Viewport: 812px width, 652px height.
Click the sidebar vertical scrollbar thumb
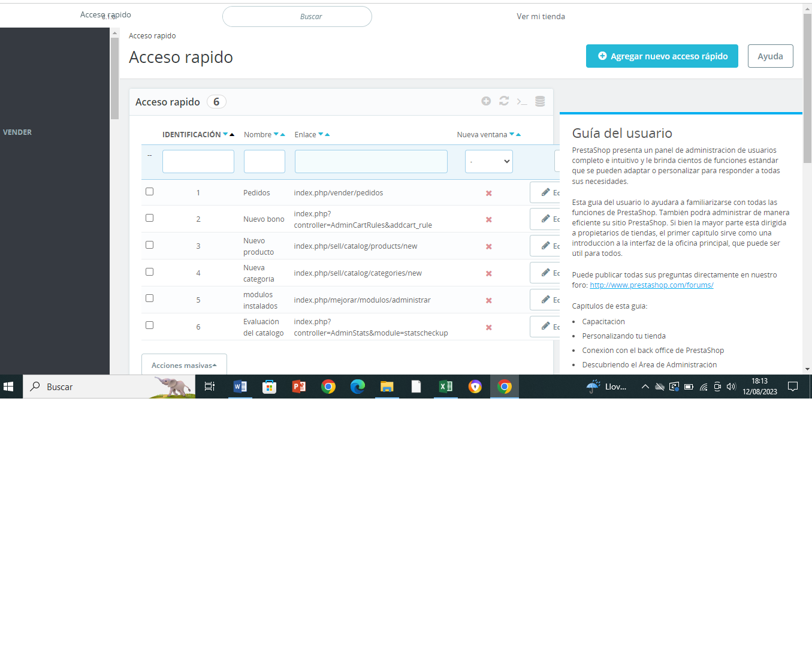click(x=114, y=78)
